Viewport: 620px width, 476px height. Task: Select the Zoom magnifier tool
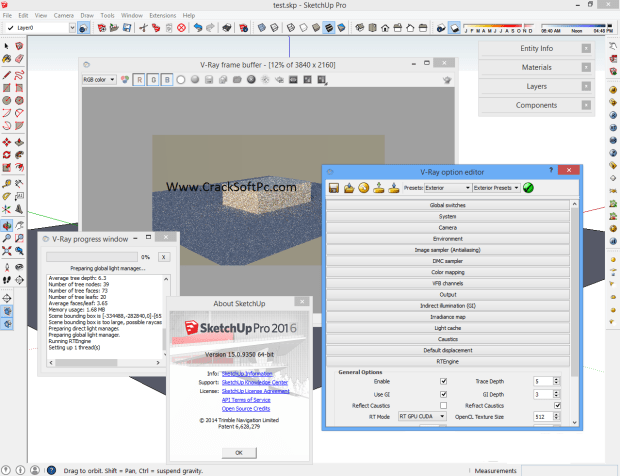tap(6, 238)
